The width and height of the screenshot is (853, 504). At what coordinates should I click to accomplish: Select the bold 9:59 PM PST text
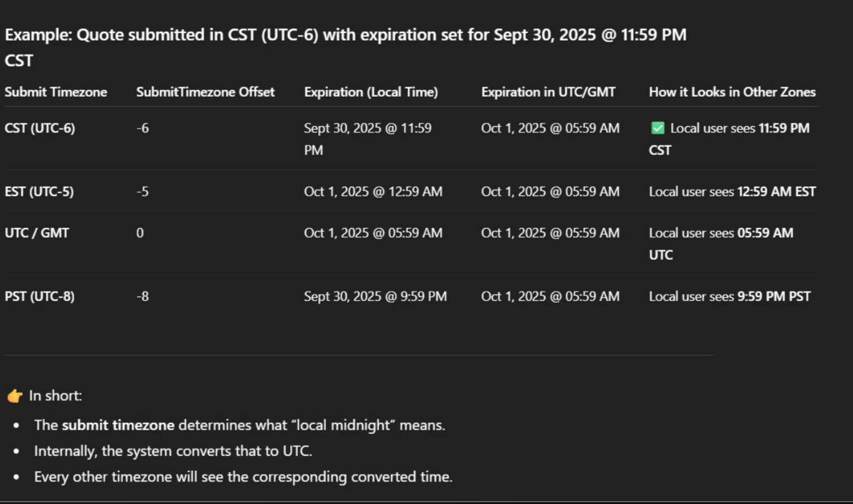[774, 297]
